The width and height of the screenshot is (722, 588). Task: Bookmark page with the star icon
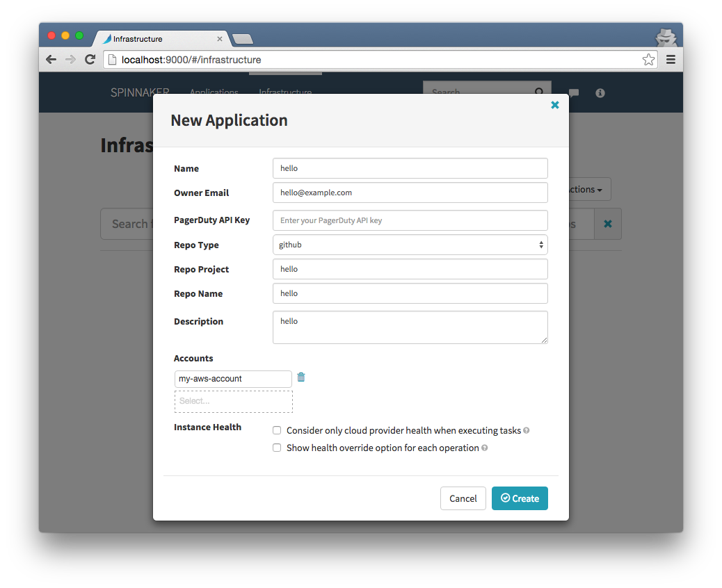tap(648, 59)
